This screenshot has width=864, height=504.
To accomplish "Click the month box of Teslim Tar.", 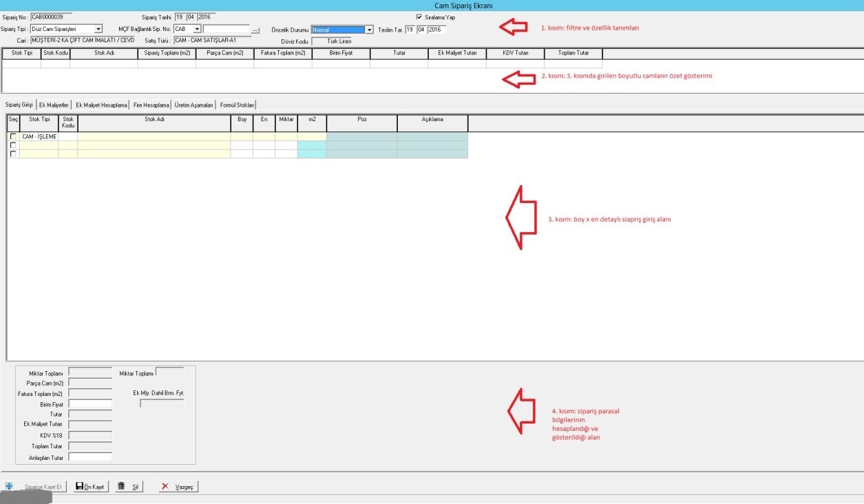I will (x=421, y=30).
